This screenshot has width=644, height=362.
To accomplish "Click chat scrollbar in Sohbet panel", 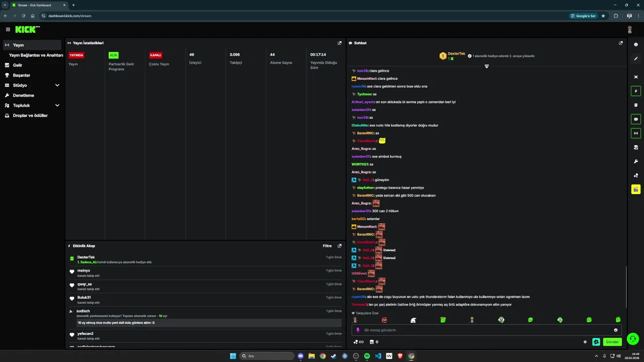I will point(626,287).
